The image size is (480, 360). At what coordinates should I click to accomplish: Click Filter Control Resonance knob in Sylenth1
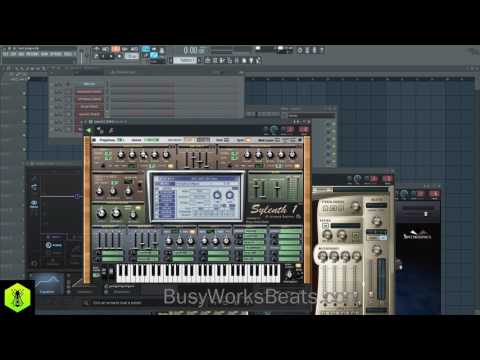pyautogui.click(x=116, y=213)
